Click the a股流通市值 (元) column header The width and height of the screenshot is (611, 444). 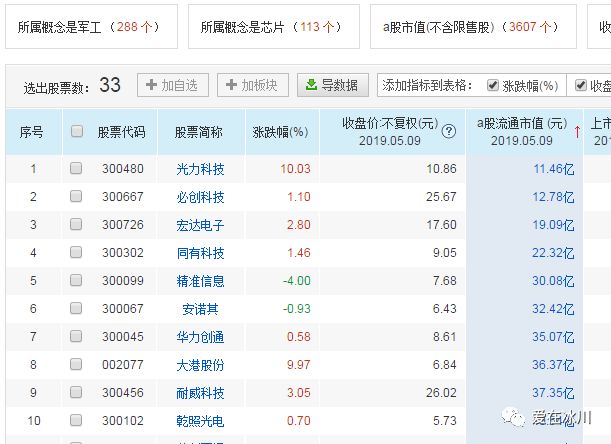[x=522, y=132]
